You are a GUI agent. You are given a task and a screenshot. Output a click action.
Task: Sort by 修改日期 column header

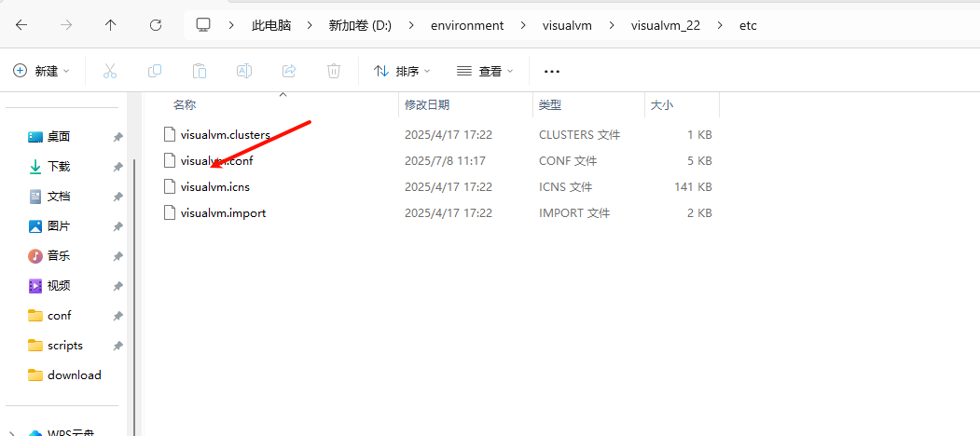click(x=427, y=105)
